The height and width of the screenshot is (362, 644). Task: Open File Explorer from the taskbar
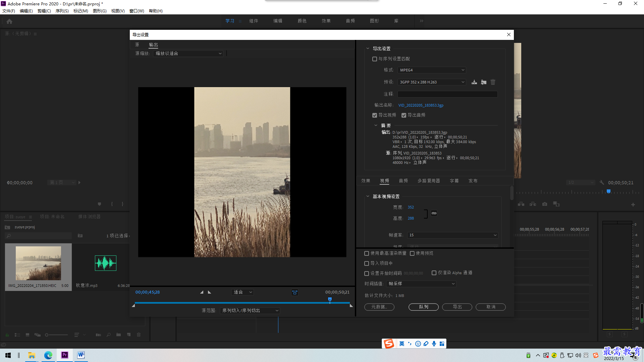point(32,355)
